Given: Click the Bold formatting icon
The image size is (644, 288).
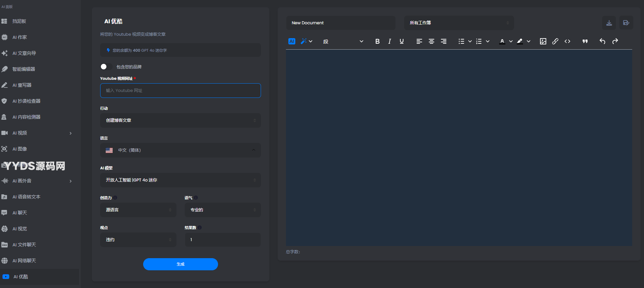Looking at the screenshot, I should click(x=377, y=41).
